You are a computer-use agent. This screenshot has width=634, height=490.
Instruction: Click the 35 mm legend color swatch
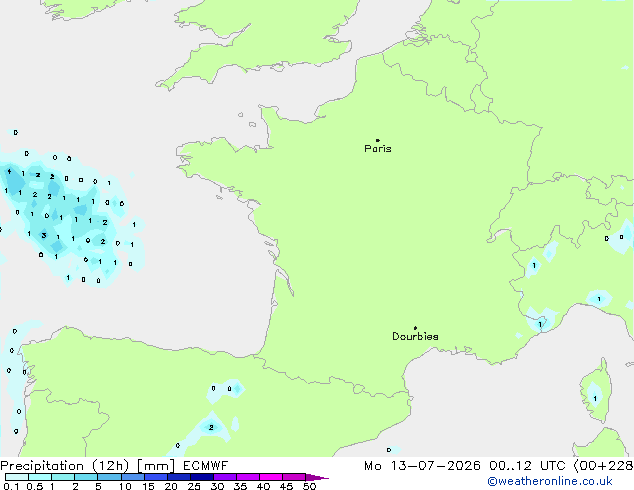pyautogui.click(x=248, y=477)
